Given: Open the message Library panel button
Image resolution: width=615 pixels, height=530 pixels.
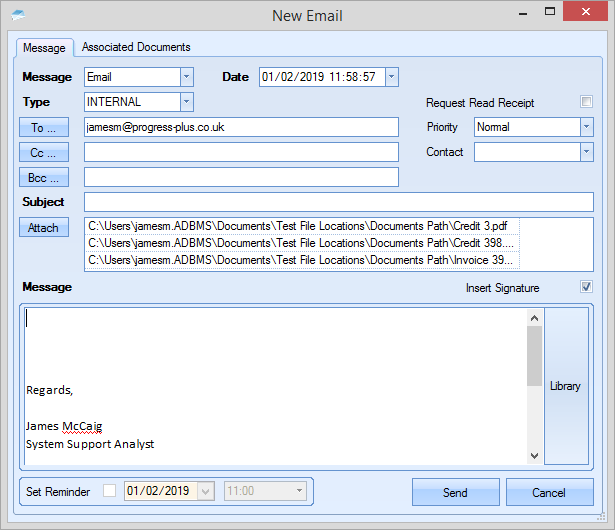Looking at the screenshot, I should 565,386.
